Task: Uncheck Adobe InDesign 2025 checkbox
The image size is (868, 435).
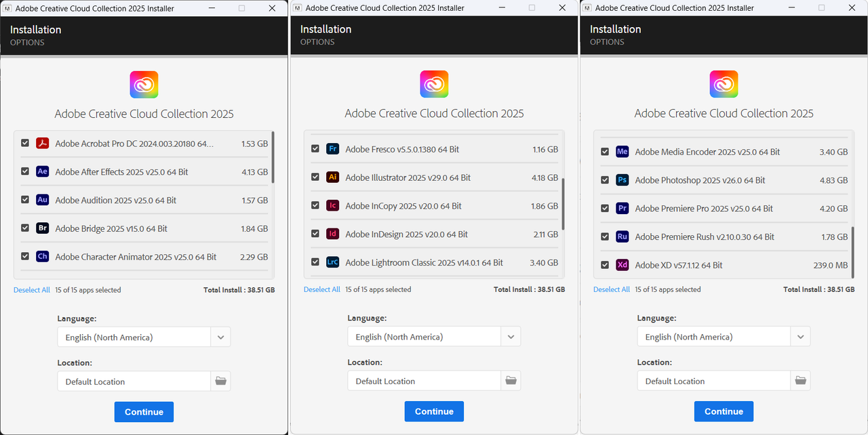Action: point(315,234)
